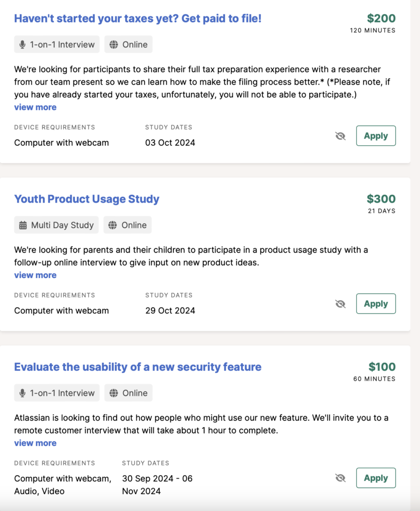The height and width of the screenshot is (511, 420).
Task: Click microphone icon on taxes study tag
Action: (x=22, y=45)
